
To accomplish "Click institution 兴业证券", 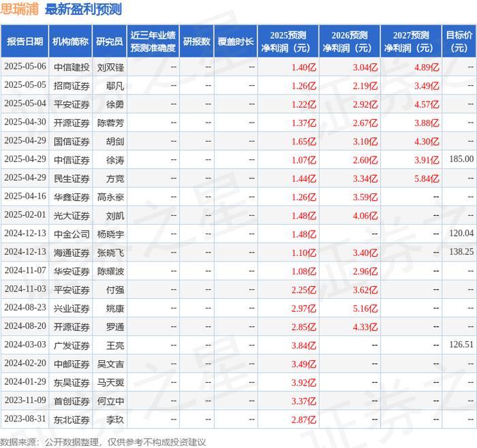I will tap(72, 308).
